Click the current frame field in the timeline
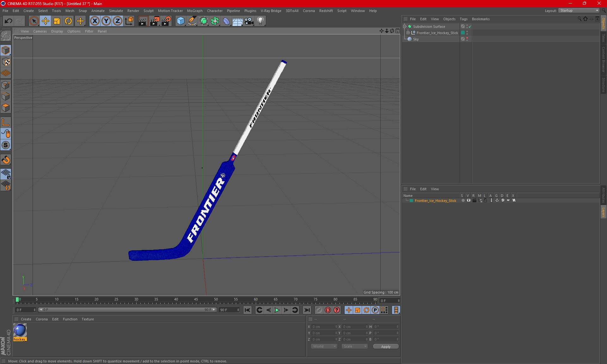 click(390, 300)
